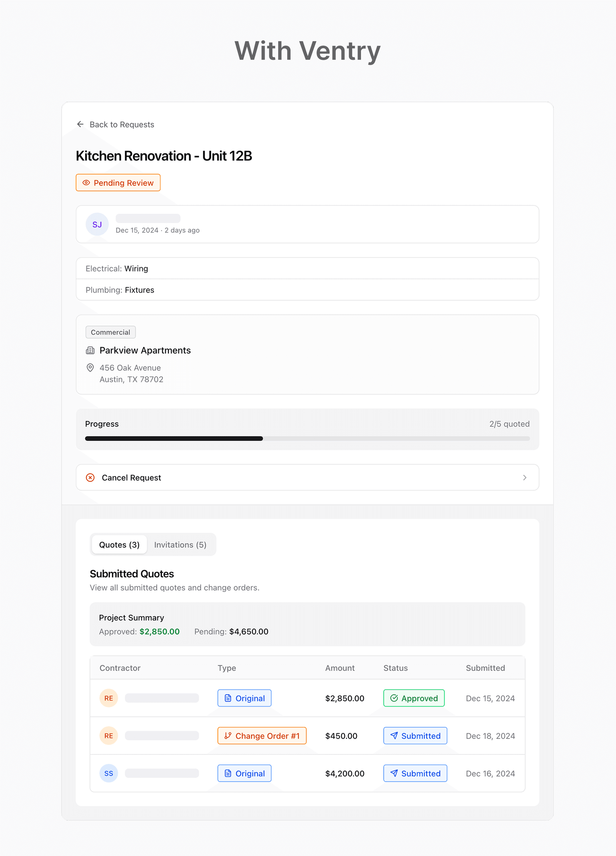Viewport: 616px width, 856px height.
Task: Click the checkmark icon on the Approved status
Action: (x=394, y=698)
